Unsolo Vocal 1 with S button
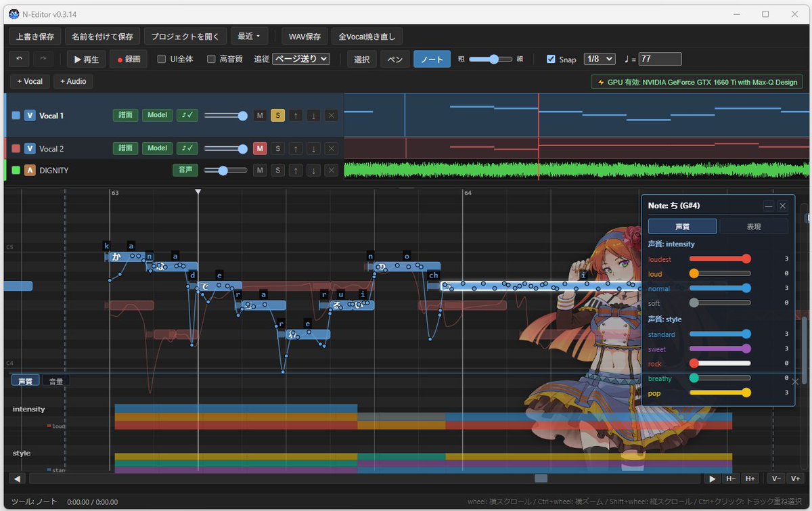The image size is (812, 511). pyautogui.click(x=277, y=116)
